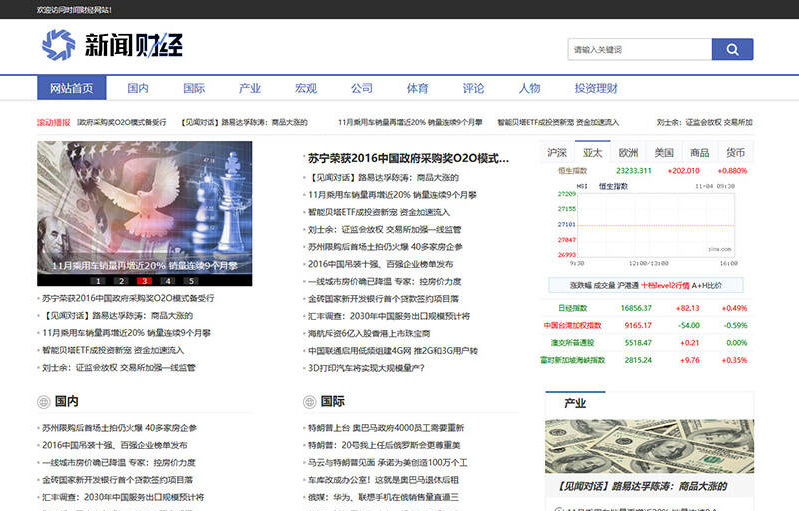
Task: Open center article 苏州限购后首场土拍仍火爆
Action: (385, 247)
